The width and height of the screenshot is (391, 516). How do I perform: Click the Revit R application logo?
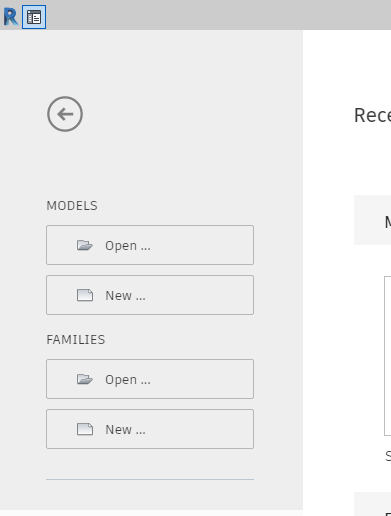[x=11, y=17]
